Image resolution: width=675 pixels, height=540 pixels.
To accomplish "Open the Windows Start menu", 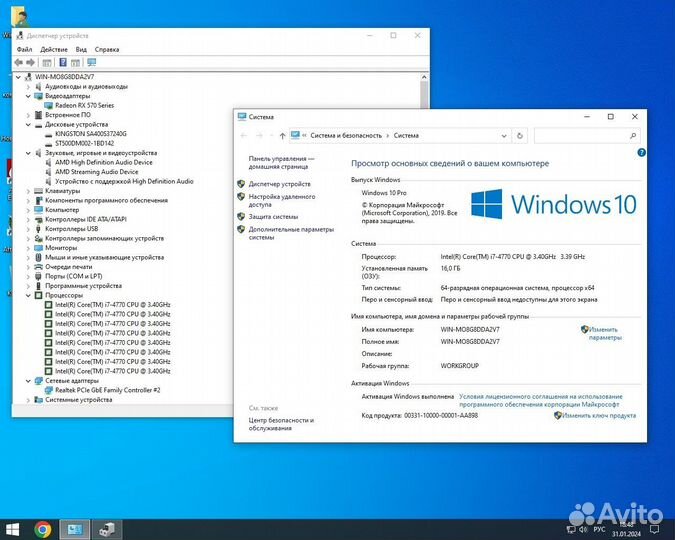I will (12, 529).
